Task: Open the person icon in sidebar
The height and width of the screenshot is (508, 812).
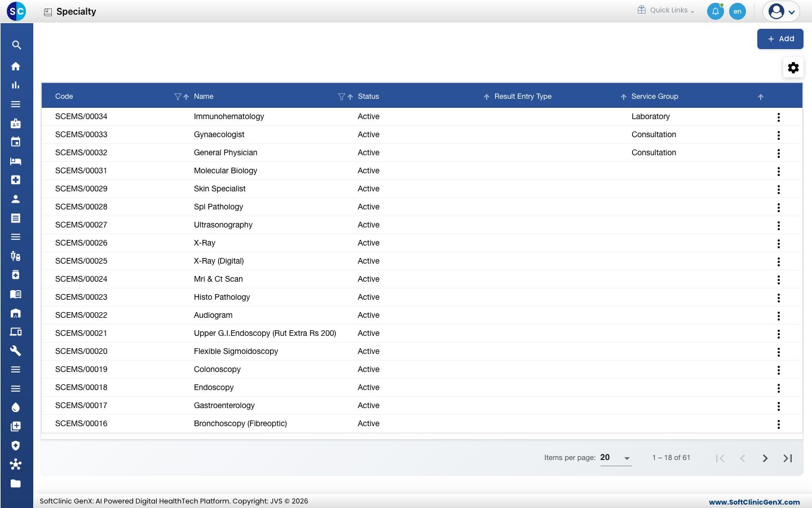Action: [16, 199]
